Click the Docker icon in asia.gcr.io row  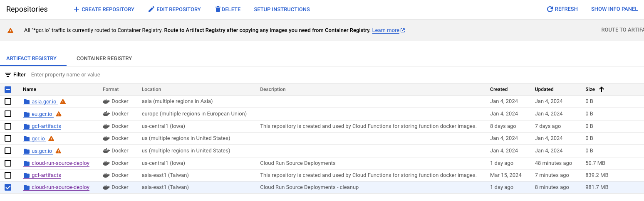(x=106, y=101)
